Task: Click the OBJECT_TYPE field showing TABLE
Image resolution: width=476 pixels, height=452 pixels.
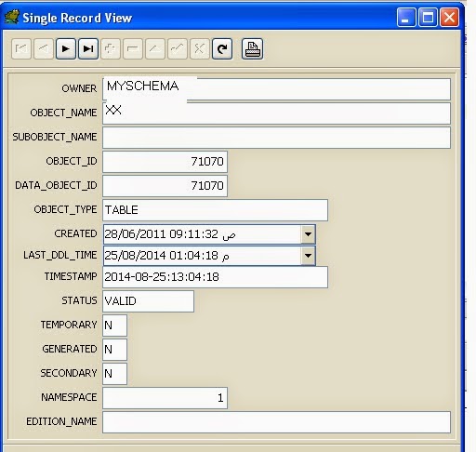Action: pyautogui.click(x=215, y=210)
